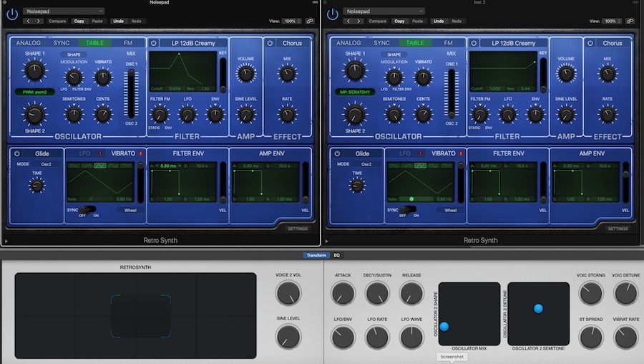Screen dimensions: 644x364
Task: Click the link icon in right plugin header
Action: [x=630, y=21]
